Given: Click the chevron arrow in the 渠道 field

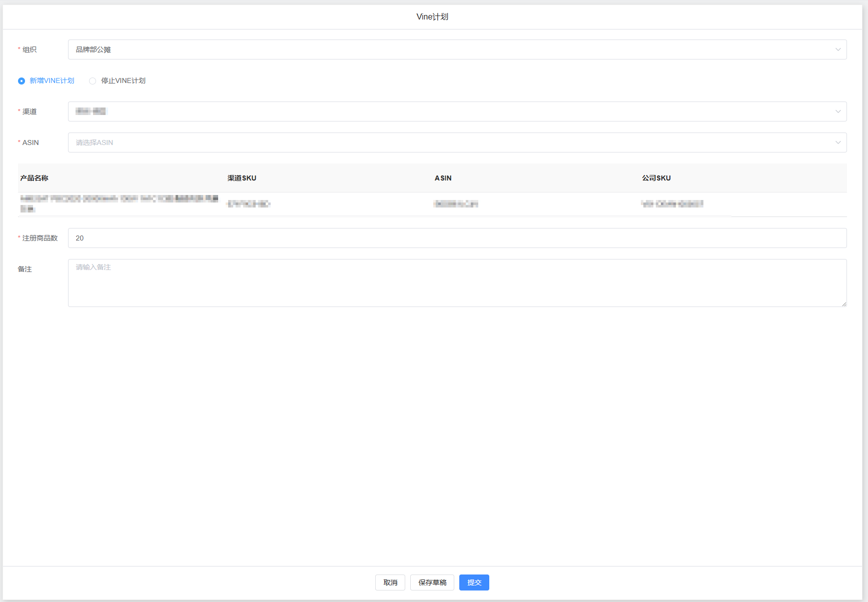Looking at the screenshot, I should point(837,111).
